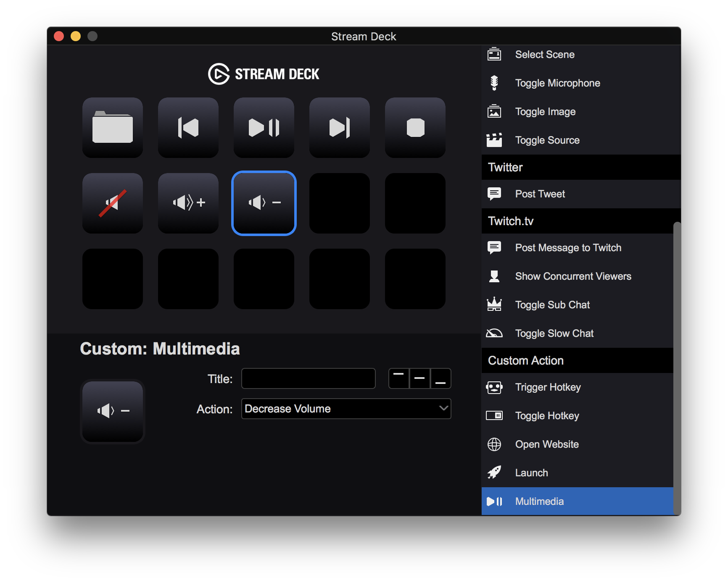
Task: Choose Post Tweet action label
Action: click(x=540, y=194)
